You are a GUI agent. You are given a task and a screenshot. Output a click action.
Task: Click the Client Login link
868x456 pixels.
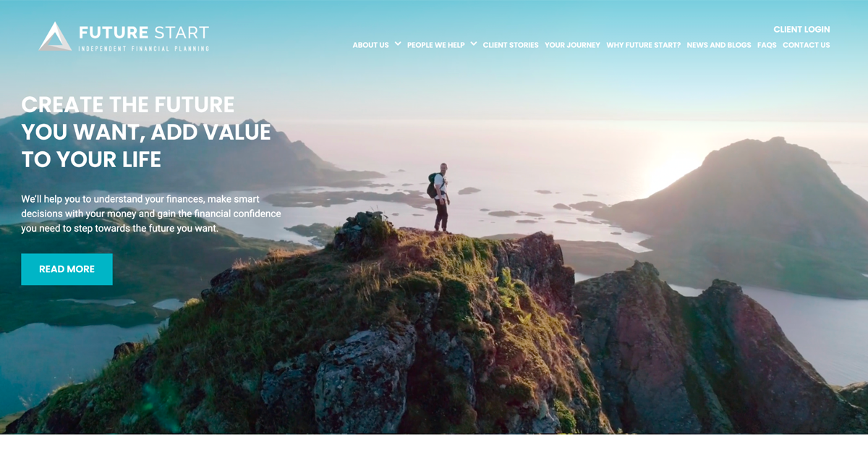(x=801, y=30)
